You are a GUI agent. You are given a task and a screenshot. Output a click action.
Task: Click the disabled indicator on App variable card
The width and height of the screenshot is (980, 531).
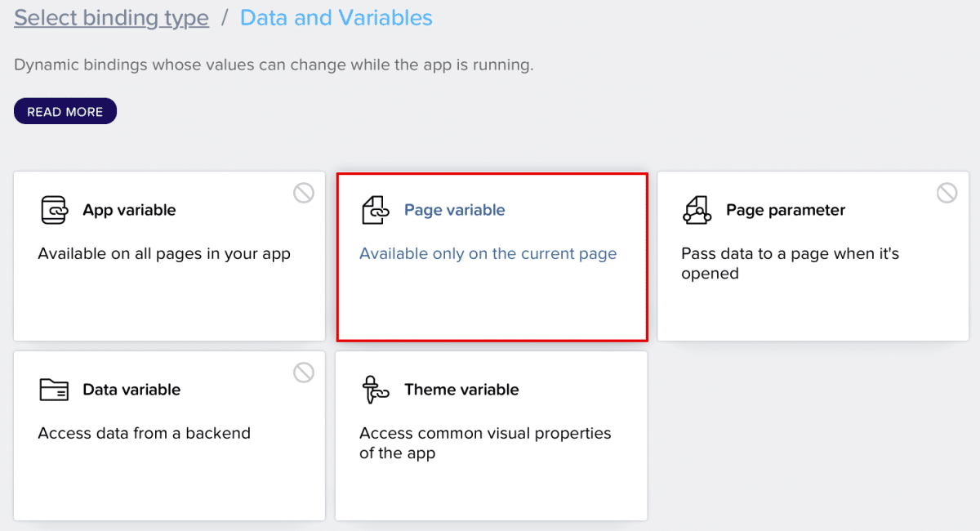tap(304, 193)
